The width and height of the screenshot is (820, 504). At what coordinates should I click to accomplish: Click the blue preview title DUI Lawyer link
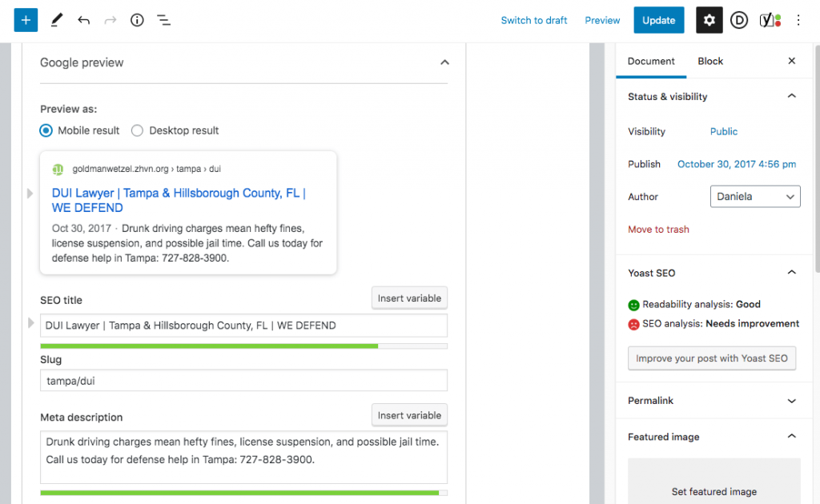pyautogui.click(x=179, y=201)
